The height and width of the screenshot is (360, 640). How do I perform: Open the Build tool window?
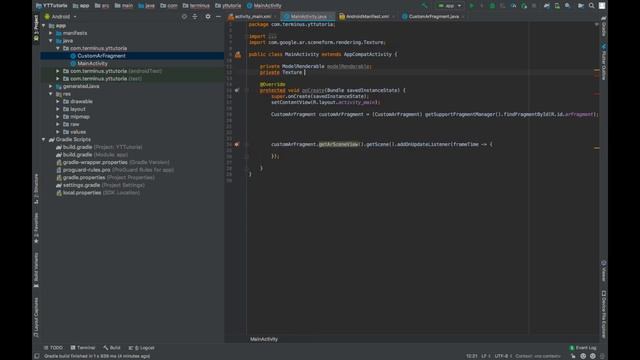point(112,348)
